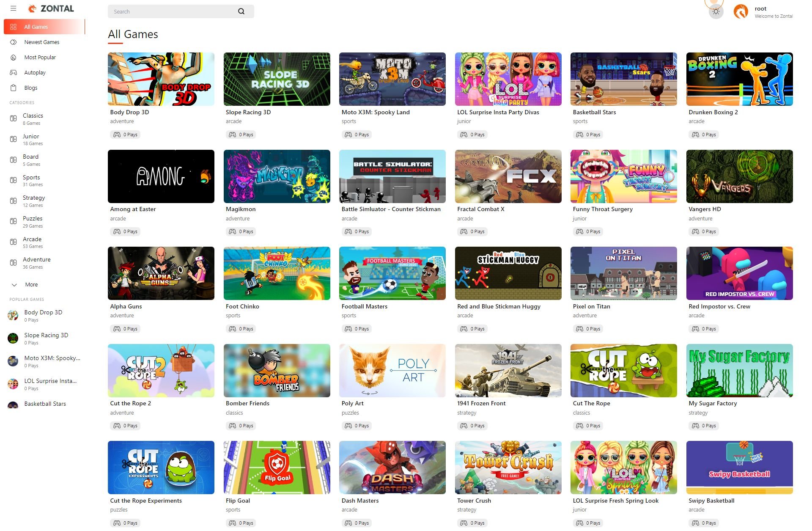This screenshot has height=531, width=812.
Task: Click the Most Popular icon
Action: [x=13, y=57]
